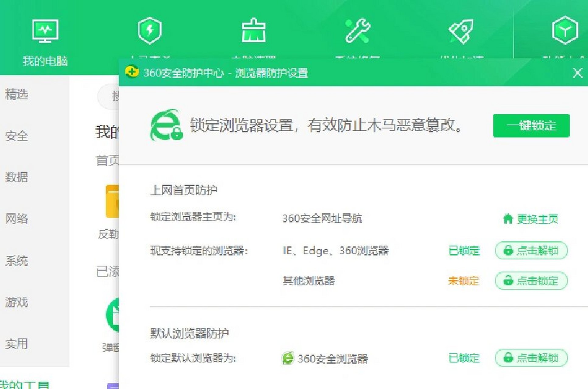Select the 精选 sidebar tab

pyautogui.click(x=17, y=94)
